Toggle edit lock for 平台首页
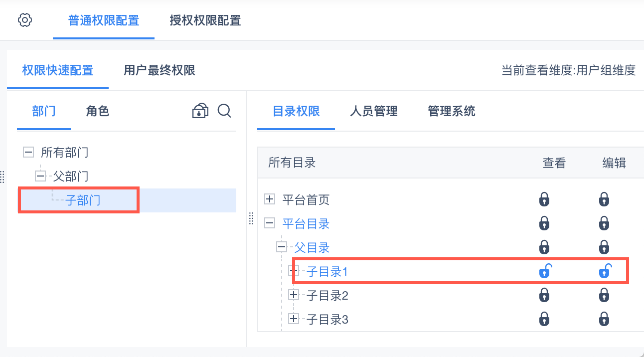The image size is (644, 357). tap(604, 199)
